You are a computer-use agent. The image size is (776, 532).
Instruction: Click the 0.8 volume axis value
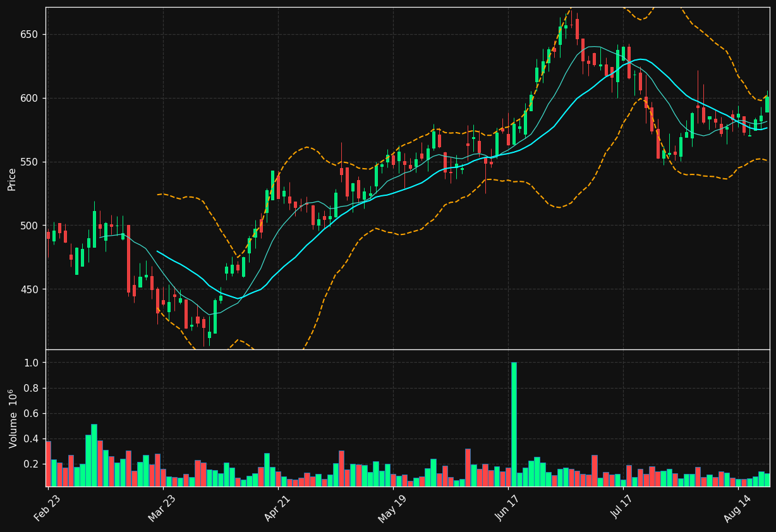[32, 388]
